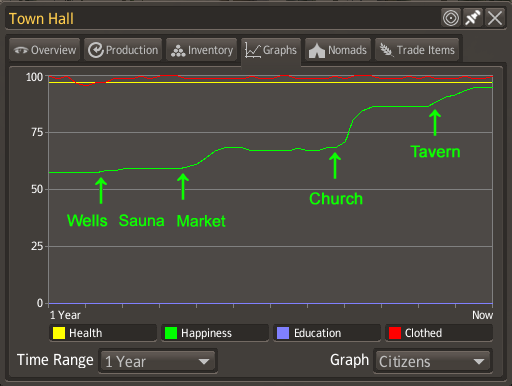Image resolution: width=512 pixels, height=386 pixels.
Task: Click the 'Time Range' label
Action: [x=55, y=360]
